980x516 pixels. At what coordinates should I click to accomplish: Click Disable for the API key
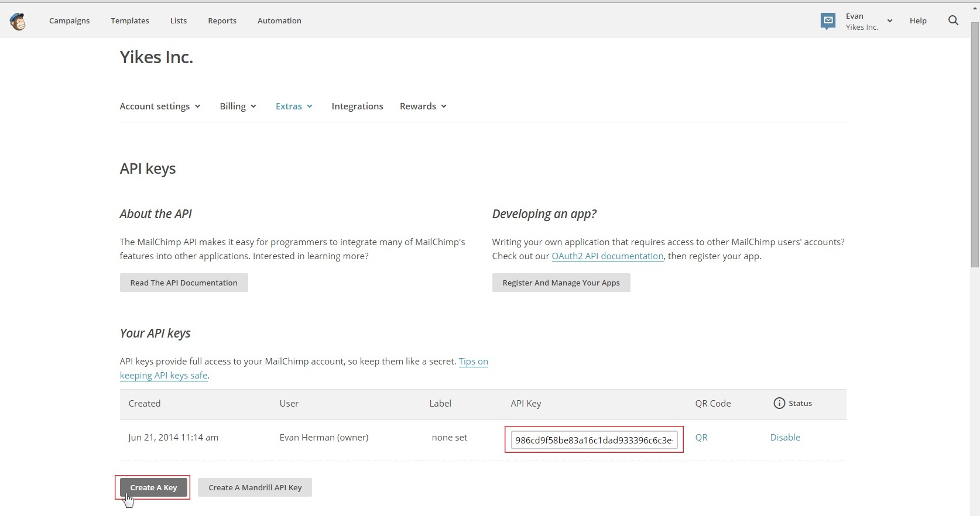[x=785, y=437]
